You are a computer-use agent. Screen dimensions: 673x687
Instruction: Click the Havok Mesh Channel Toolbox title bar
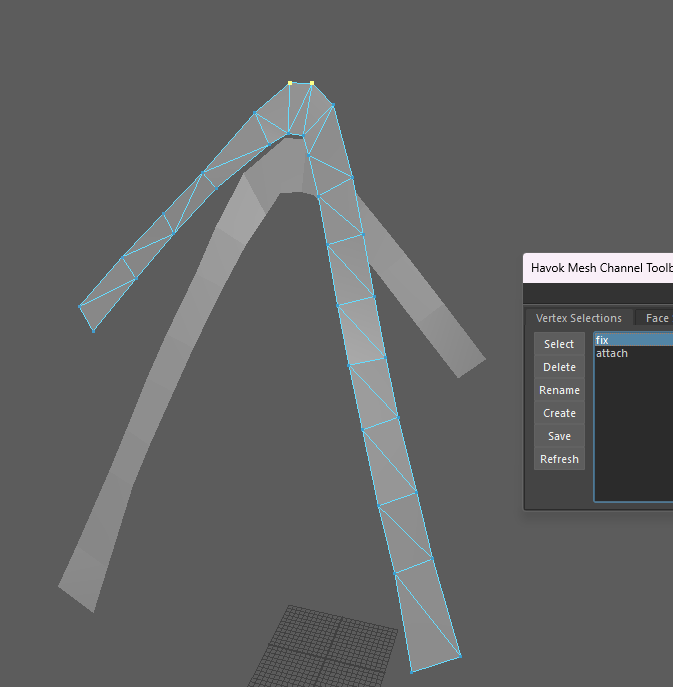pos(598,268)
